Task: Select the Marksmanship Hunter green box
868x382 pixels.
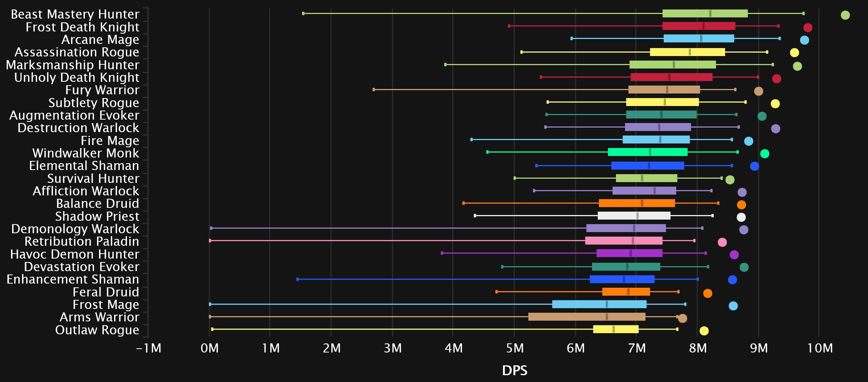Action: tap(672, 65)
